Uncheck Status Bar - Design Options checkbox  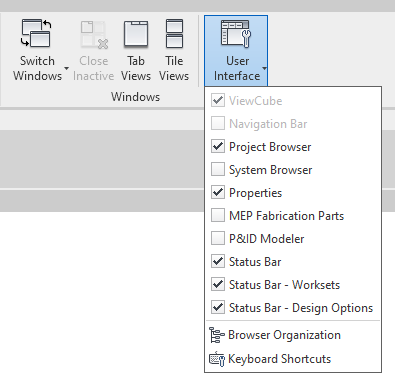click(218, 308)
